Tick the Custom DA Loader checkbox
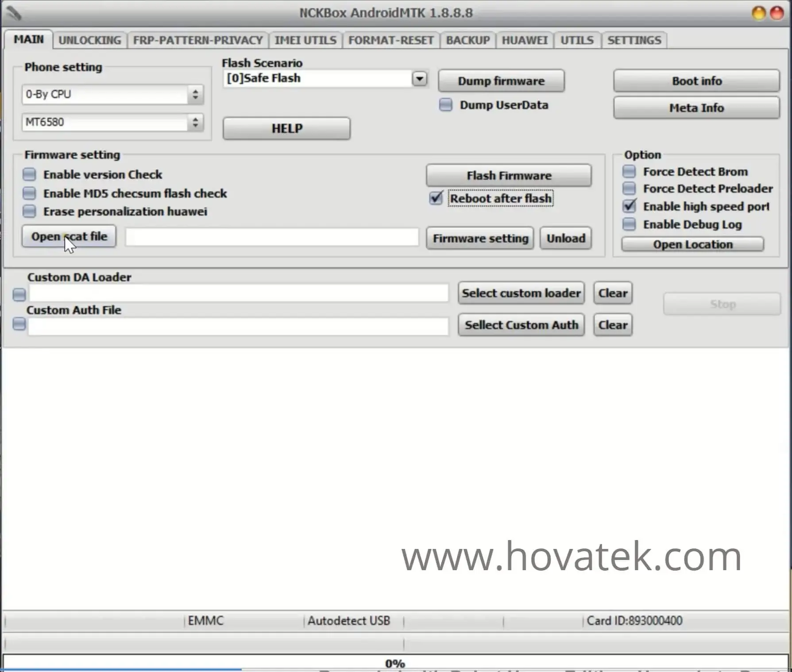Screen dimensions: 792x672 click(x=19, y=294)
